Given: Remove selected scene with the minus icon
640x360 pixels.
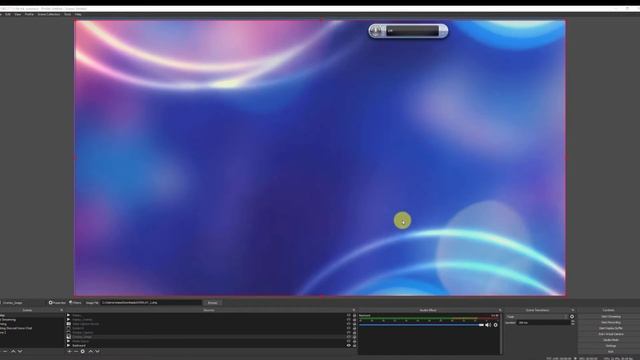Looking at the screenshot, I should (5, 351).
